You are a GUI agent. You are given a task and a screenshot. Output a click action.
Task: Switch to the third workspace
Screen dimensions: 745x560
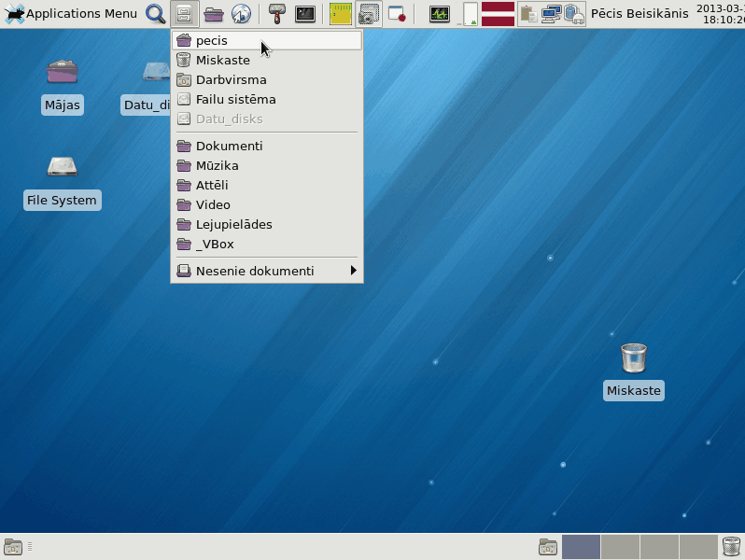659,547
